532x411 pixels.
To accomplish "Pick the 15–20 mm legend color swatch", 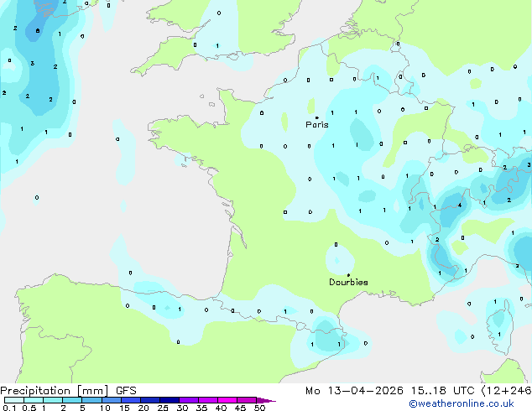I will click(130, 400).
